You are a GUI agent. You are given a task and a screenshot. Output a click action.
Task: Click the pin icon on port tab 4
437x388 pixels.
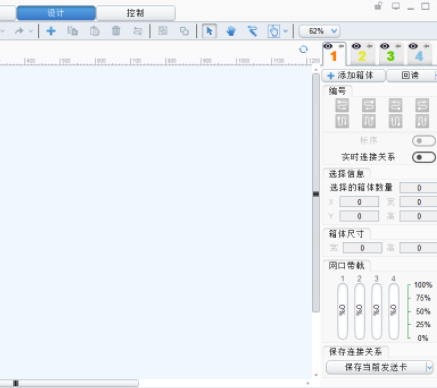point(426,46)
